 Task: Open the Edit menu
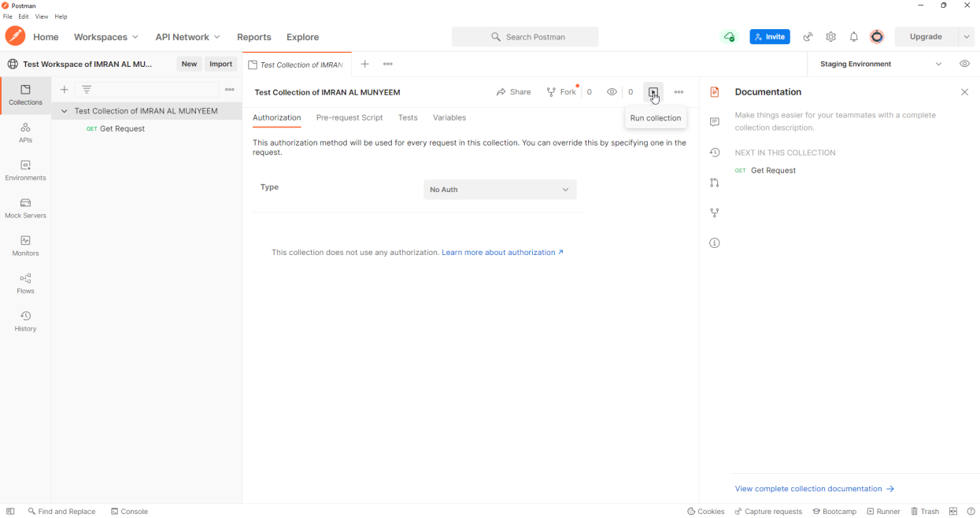24,17
